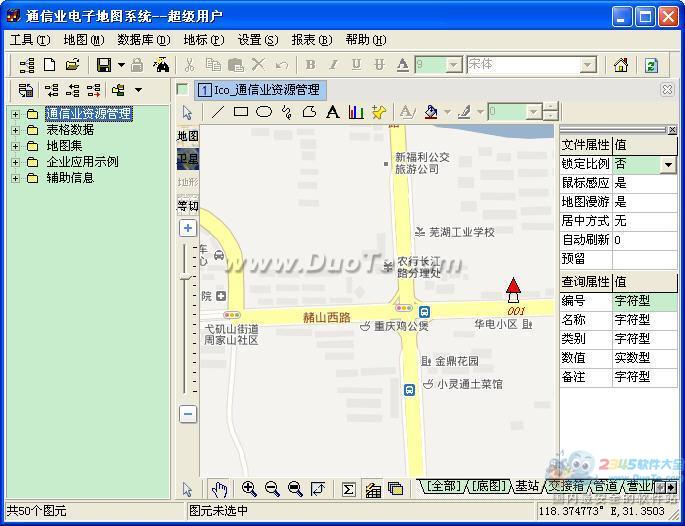Open the 锁定比例 dropdown
The image size is (685, 526).
point(668,164)
